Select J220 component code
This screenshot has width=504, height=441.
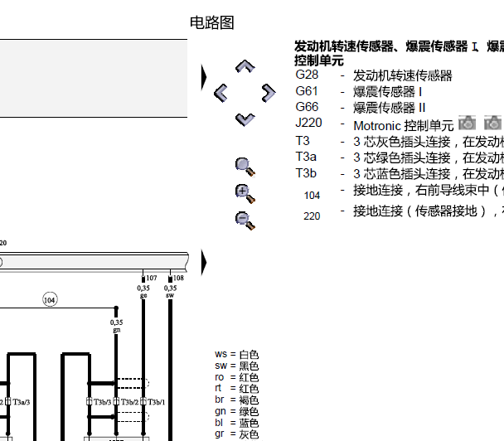click(308, 123)
